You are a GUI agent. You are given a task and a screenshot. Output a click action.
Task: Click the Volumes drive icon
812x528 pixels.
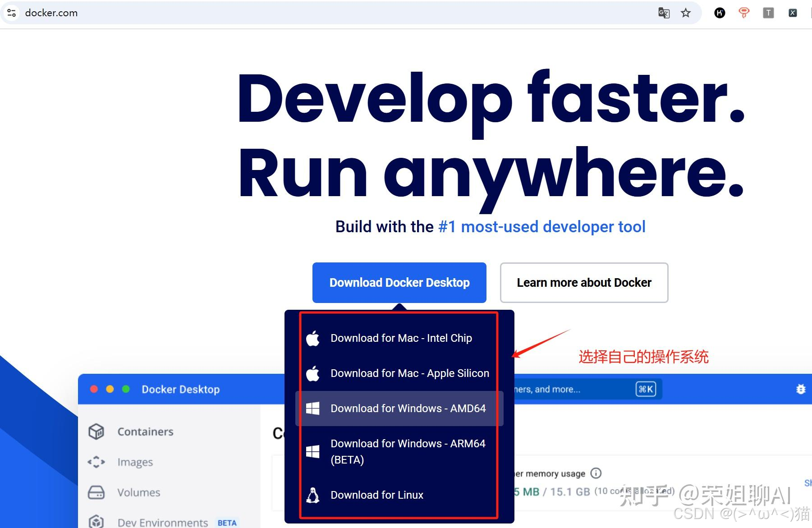[x=96, y=492]
